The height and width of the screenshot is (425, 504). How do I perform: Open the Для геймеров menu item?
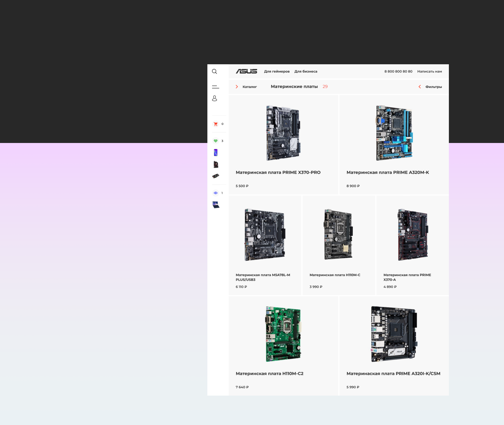(x=277, y=71)
